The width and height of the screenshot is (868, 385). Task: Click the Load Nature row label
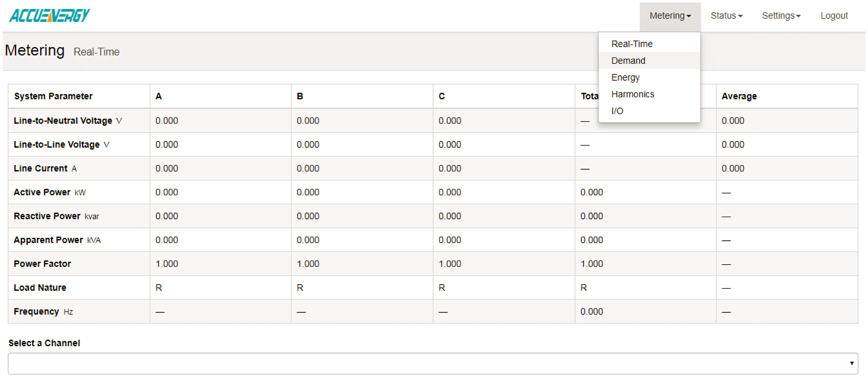pyautogui.click(x=40, y=288)
